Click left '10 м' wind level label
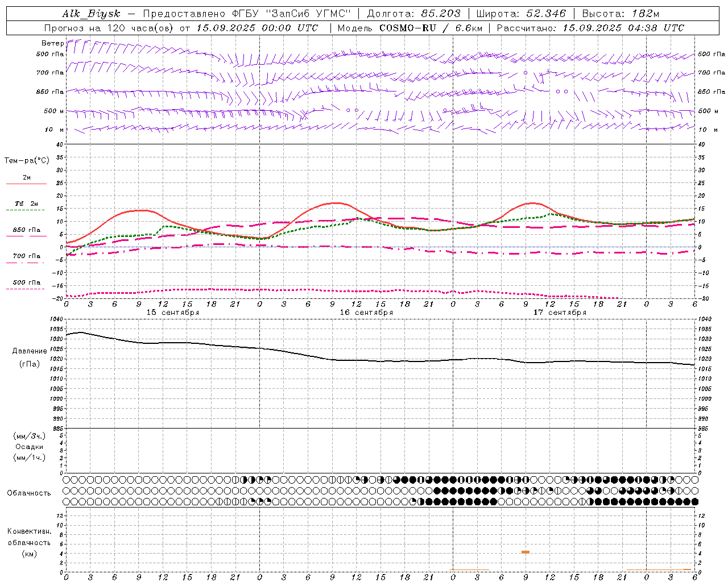 tap(55, 130)
